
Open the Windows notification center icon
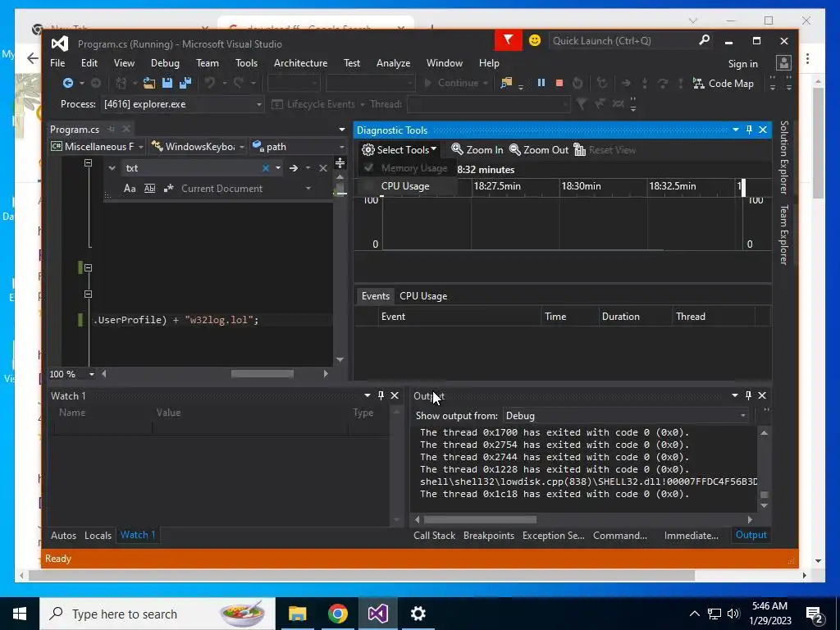pyautogui.click(x=815, y=614)
